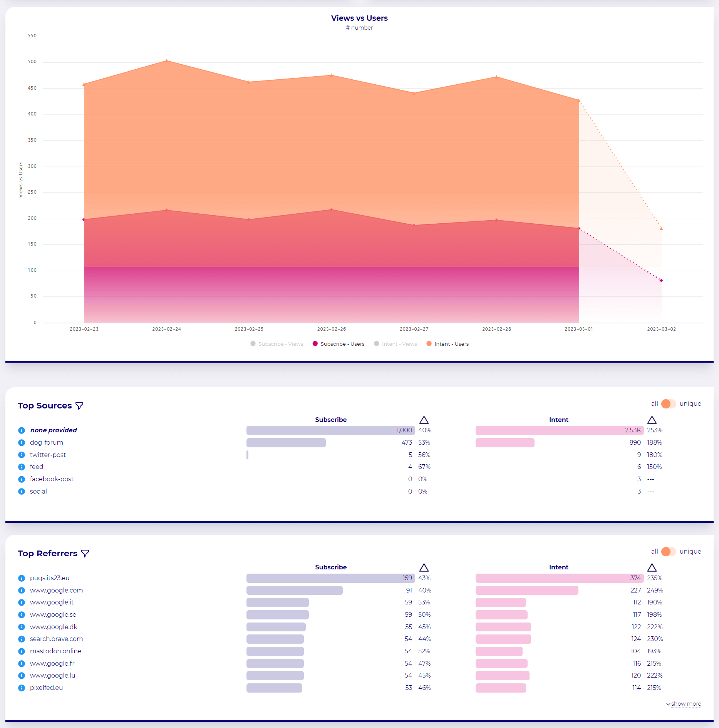
Task: Click the pixelfed.eu referrer name
Action: pos(47,688)
